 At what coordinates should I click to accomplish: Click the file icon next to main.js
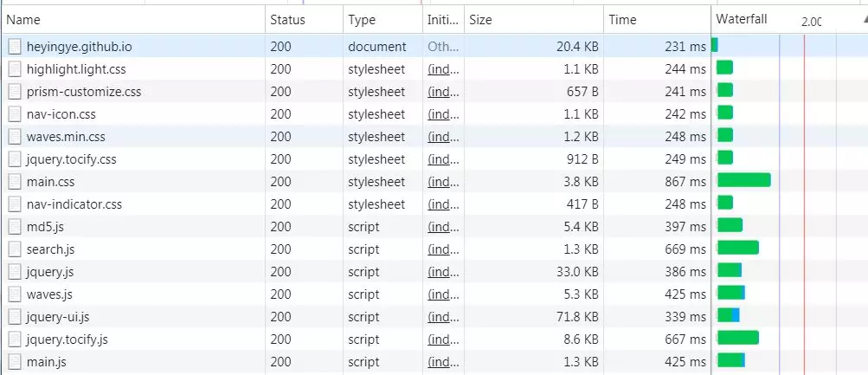(x=15, y=362)
